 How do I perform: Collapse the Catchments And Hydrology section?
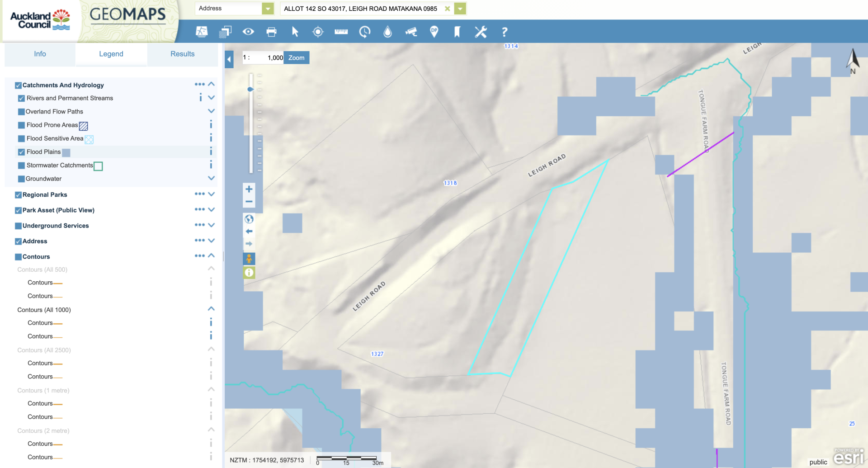coord(211,85)
